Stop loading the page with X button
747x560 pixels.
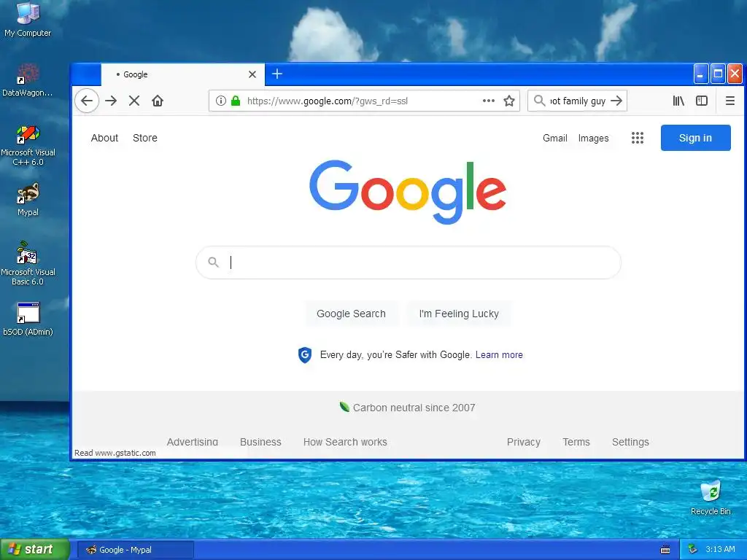(134, 101)
